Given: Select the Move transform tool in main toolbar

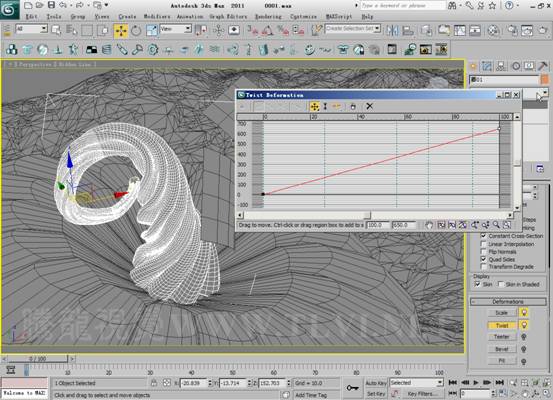Looking at the screenshot, I should point(121,31).
